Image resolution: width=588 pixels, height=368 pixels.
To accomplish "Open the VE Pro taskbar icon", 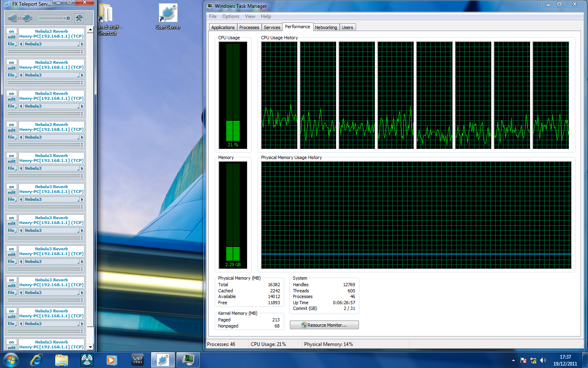I will pyautogui.click(x=138, y=360).
